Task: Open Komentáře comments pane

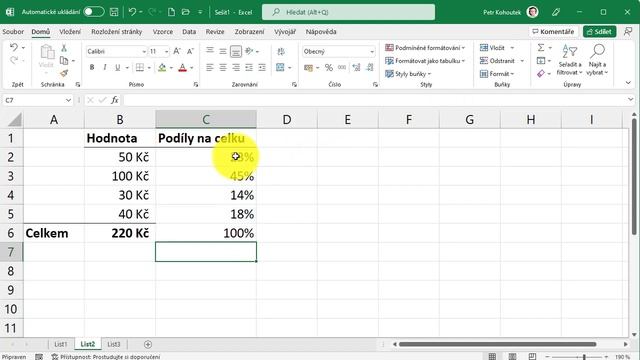Action: pos(553,31)
